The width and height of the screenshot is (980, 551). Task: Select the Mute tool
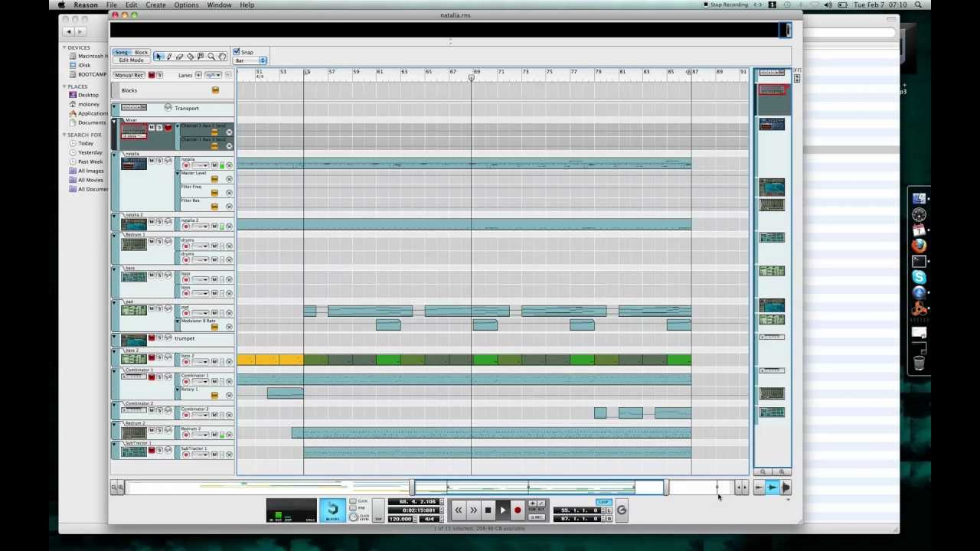pyautogui.click(x=201, y=57)
